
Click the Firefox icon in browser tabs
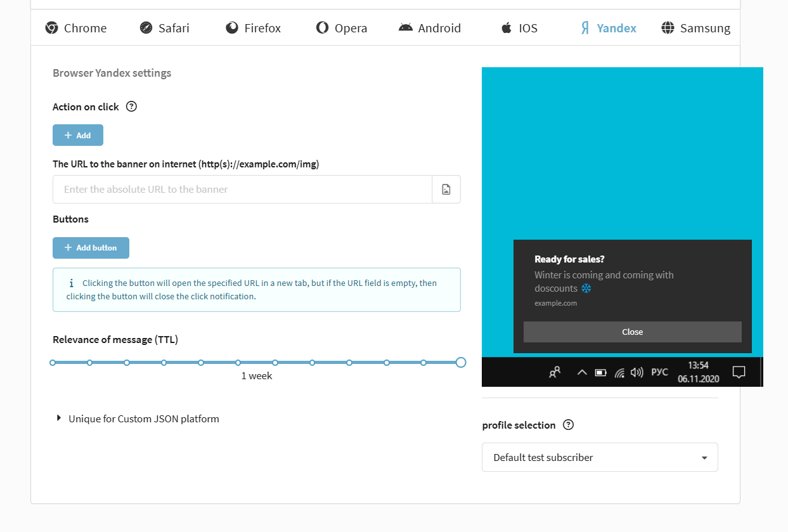pyautogui.click(x=232, y=28)
